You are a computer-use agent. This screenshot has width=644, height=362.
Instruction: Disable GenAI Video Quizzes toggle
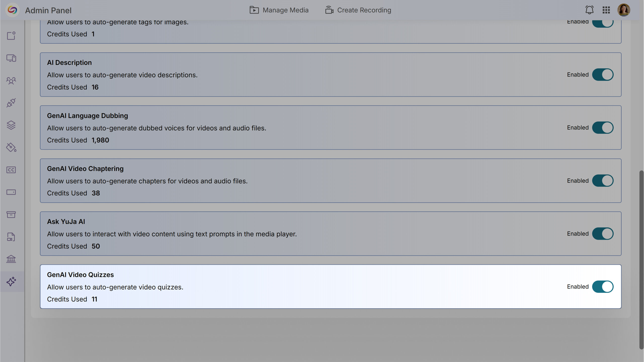603,287
